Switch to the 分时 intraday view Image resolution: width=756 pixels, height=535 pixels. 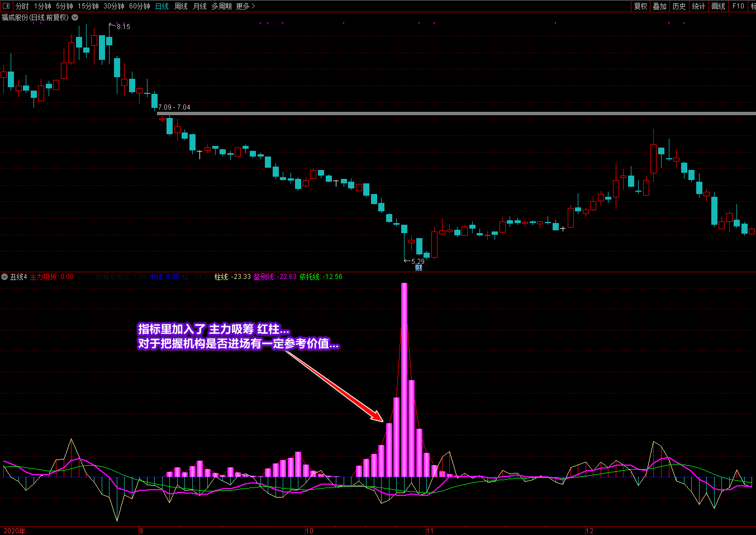[22, 6]
